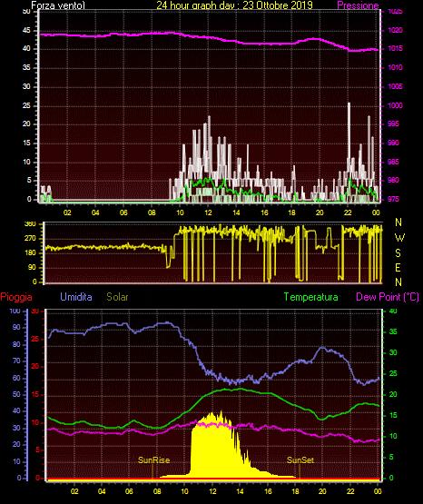Click the 100 value on humidity axis
Screen dimensions: 423x504
click(x=15, y=311)
